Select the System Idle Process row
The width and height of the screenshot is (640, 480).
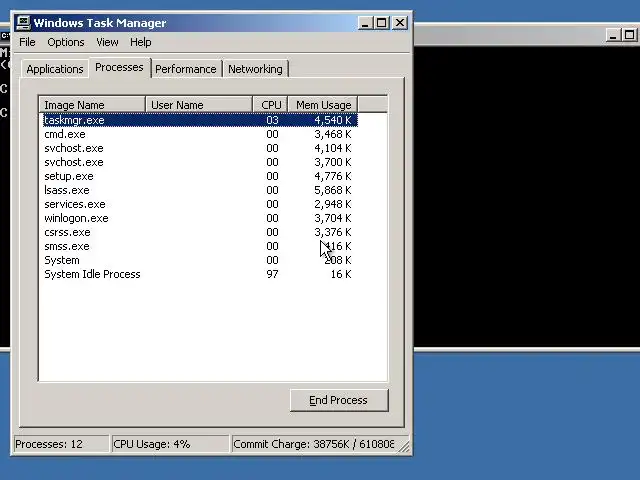point(200,274)
